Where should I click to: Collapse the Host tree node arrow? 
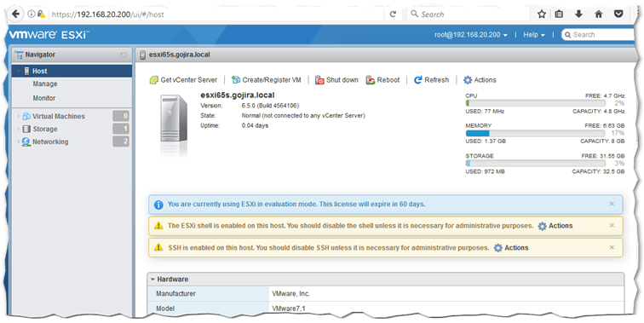click(18, 71)
